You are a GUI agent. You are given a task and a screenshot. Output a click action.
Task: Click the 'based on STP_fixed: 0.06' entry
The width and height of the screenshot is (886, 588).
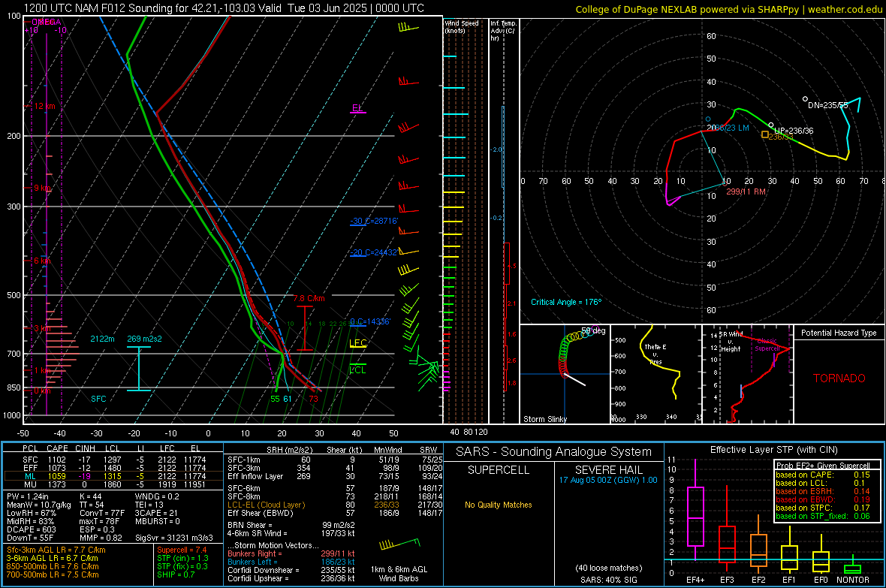point(823,516)
